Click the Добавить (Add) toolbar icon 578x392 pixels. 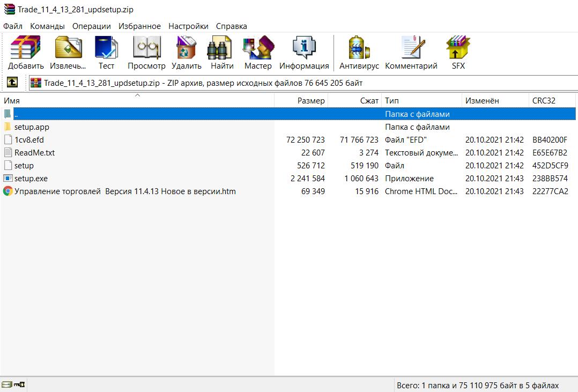tap(26, 53)
